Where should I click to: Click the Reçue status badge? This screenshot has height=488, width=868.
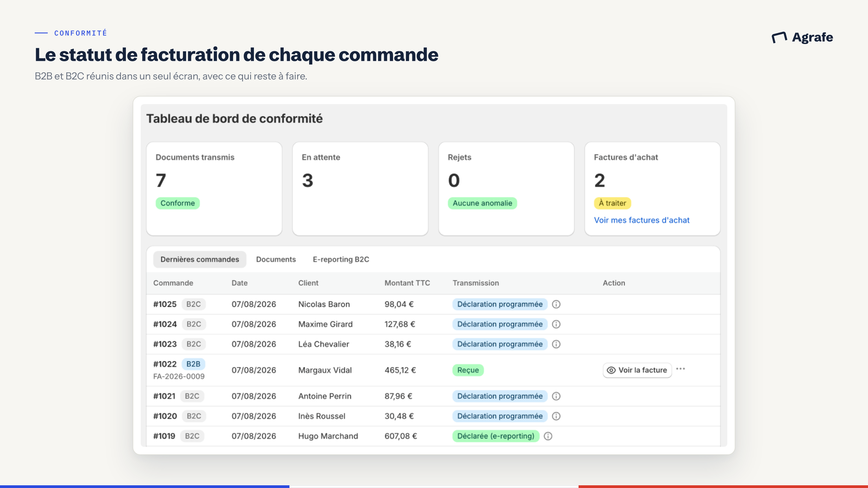coord(468,370)
